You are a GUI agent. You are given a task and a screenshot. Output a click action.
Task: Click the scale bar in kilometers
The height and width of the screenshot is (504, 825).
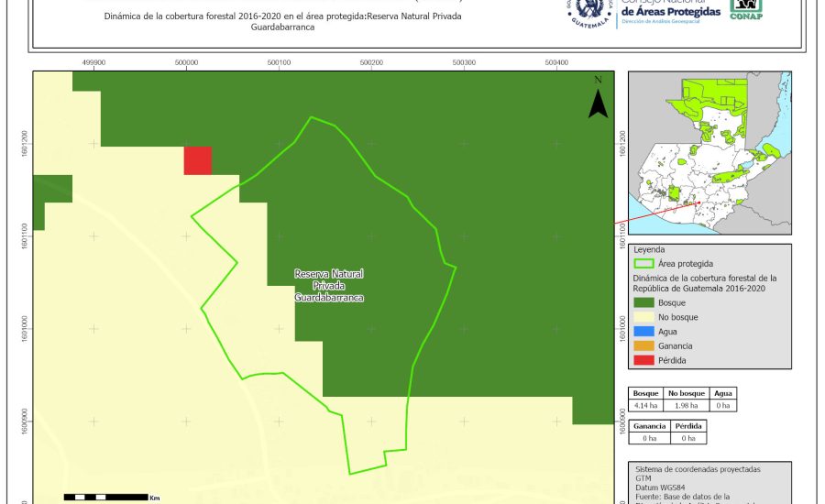[x=106, y=497]
